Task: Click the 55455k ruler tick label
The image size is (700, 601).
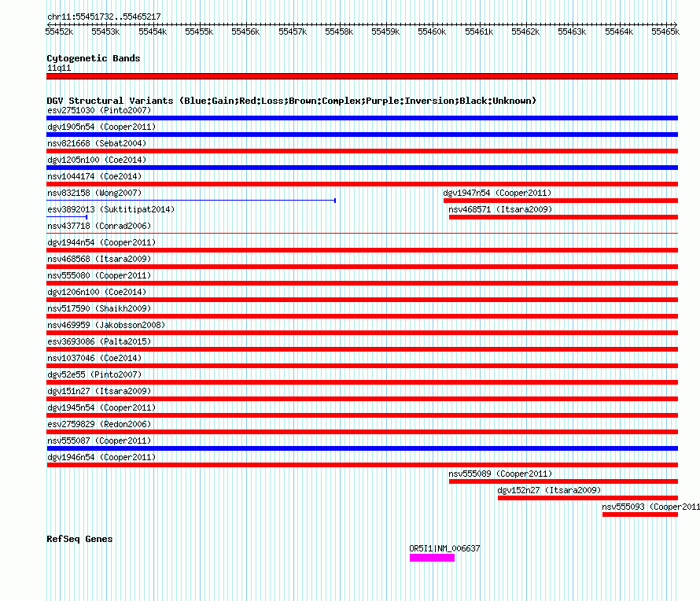Action: click(x=199, y=31)
